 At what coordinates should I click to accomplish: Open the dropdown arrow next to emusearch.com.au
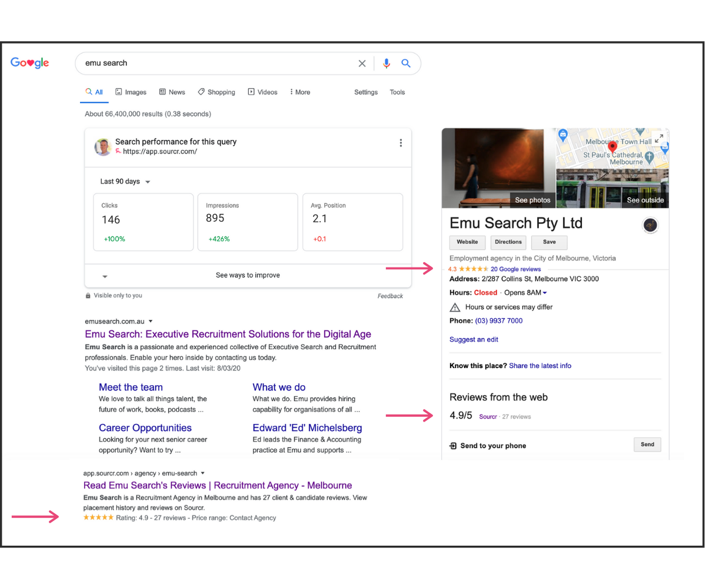pos(151,321)
